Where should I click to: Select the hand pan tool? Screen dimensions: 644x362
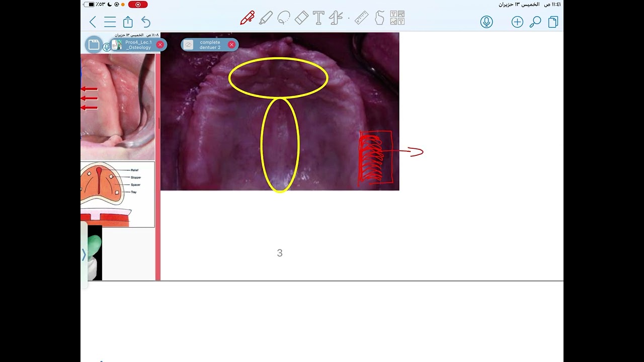click(x=379, y=19)
